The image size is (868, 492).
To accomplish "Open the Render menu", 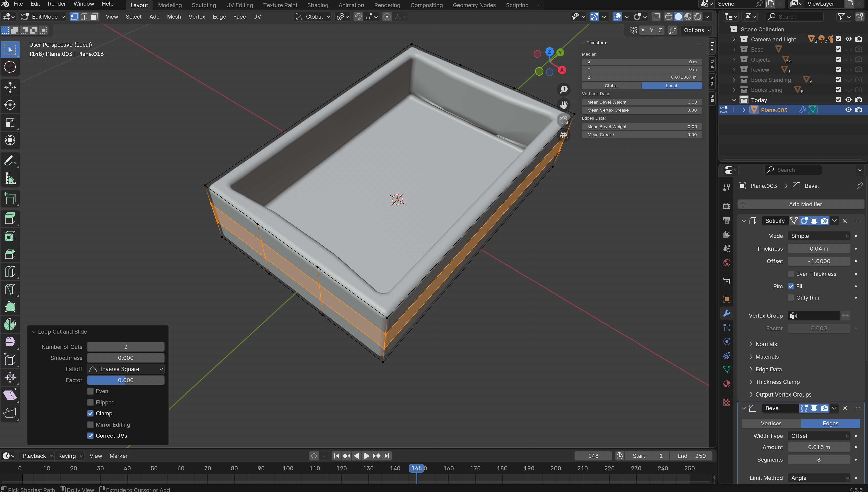I will tap(56, 4).
